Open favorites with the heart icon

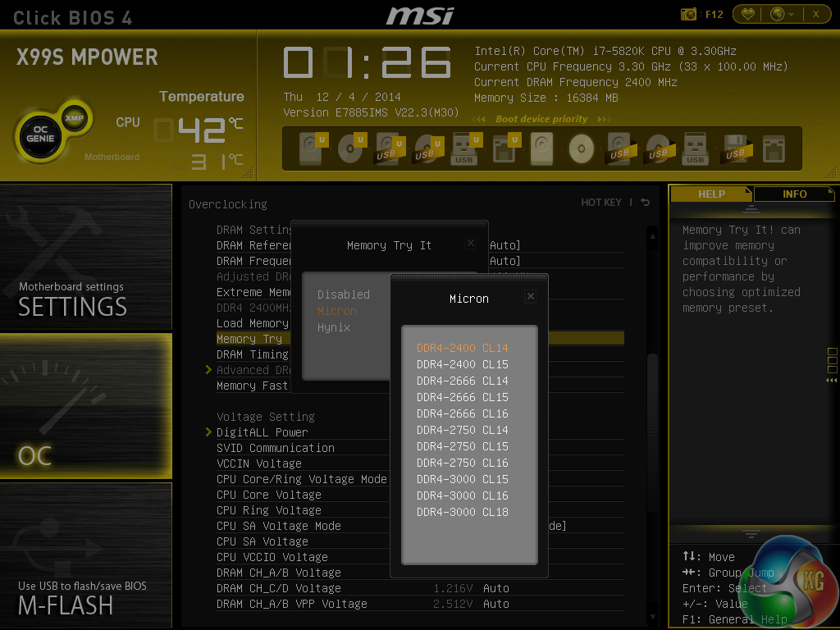[748, 14]
